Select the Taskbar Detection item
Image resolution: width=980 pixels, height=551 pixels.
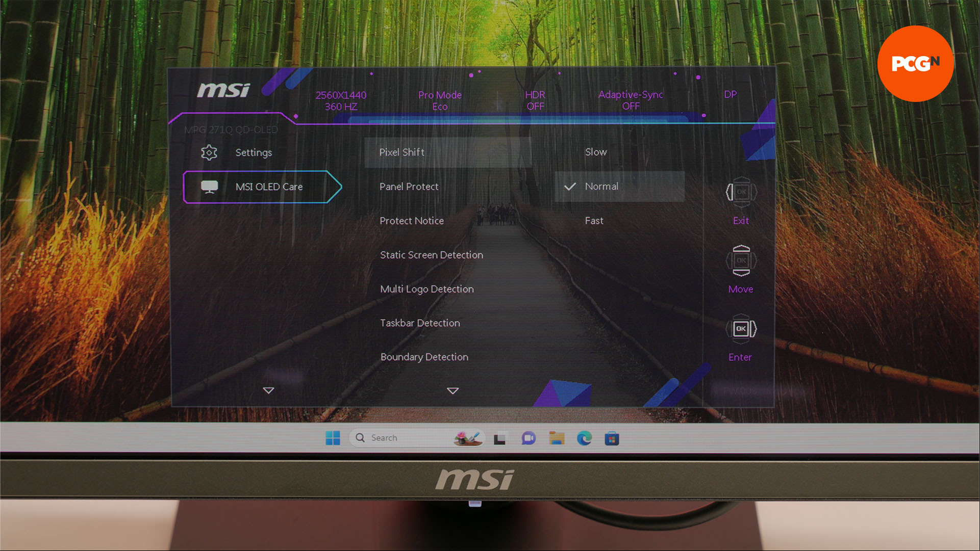(x=420, y=323)
